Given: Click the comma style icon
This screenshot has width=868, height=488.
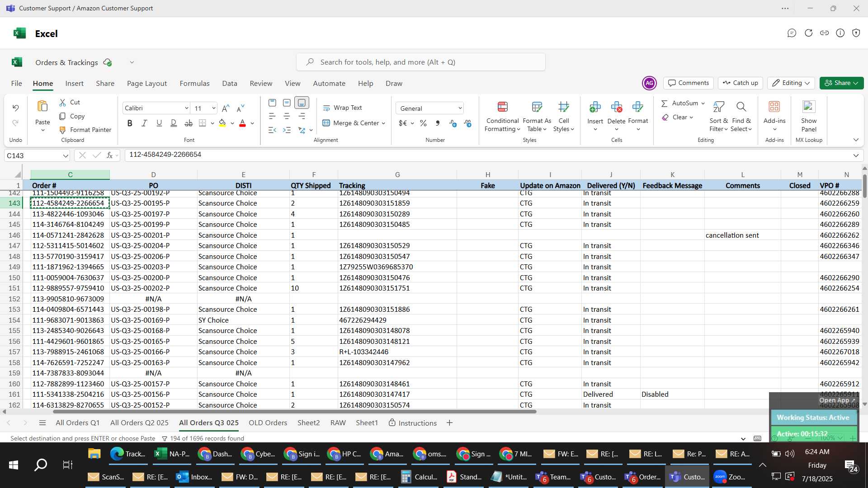Looking at the screenshot, I should pos(438,123).
